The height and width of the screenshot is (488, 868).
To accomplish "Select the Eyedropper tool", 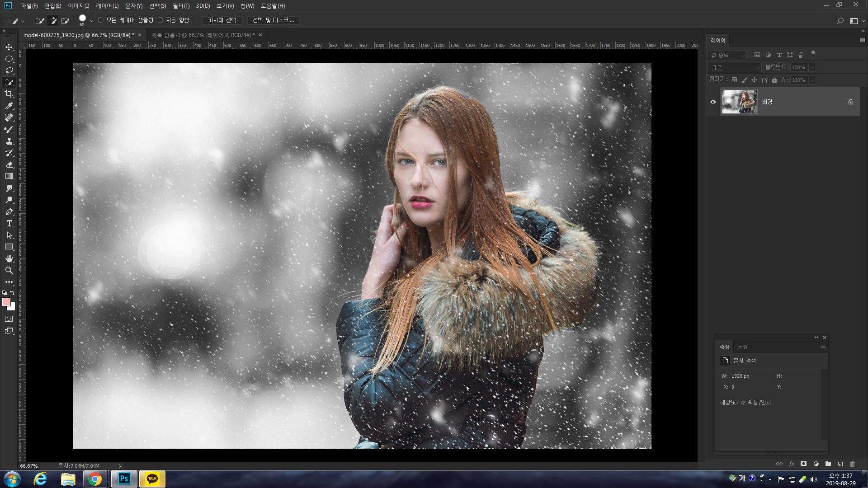I will 9,106.
